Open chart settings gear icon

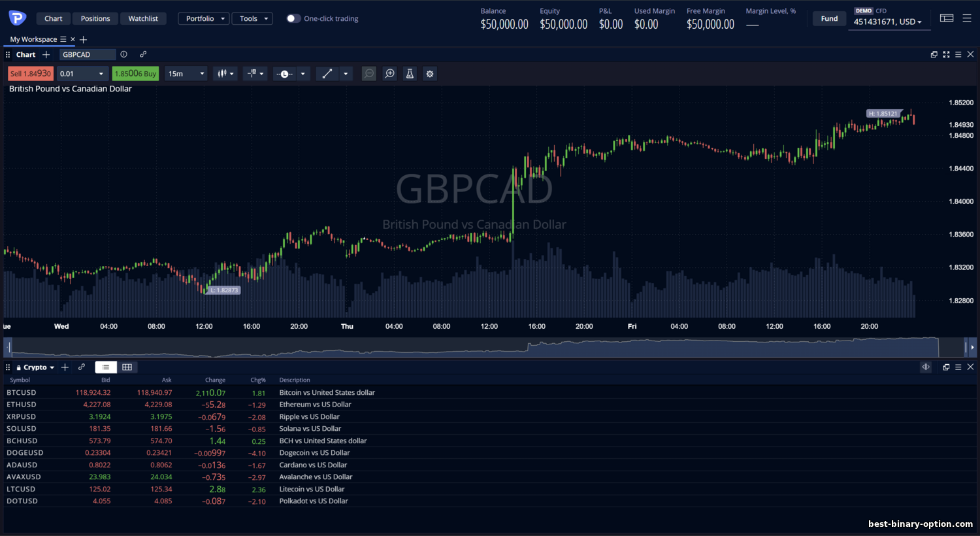point(430,74)
